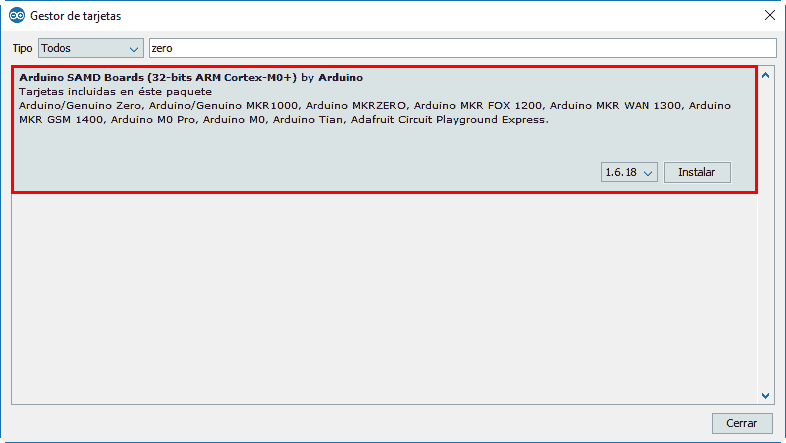Image resolution: width=786 pixels, height=443 pixels.
Task: Click the "Arduino/Genuino Zero" board name
Action: pyautogui.click(x=80, y=106)
